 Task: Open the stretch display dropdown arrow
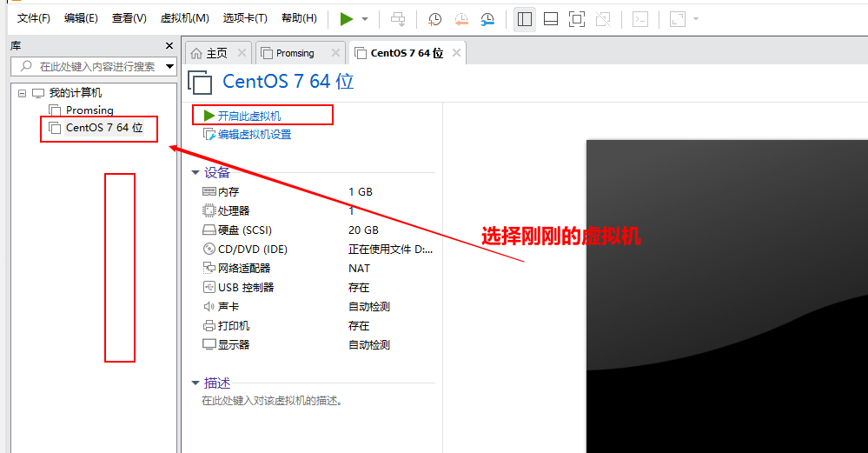click(696, 19)
